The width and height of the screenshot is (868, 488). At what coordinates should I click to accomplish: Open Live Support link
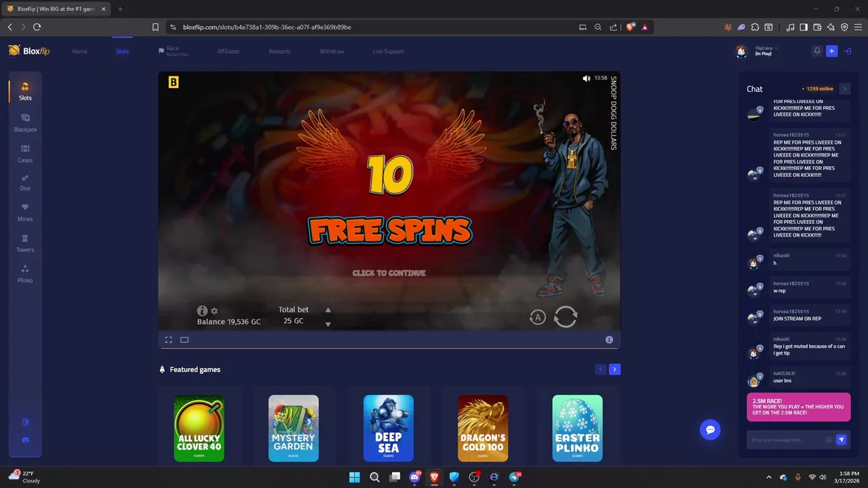(x=388, y=52)
